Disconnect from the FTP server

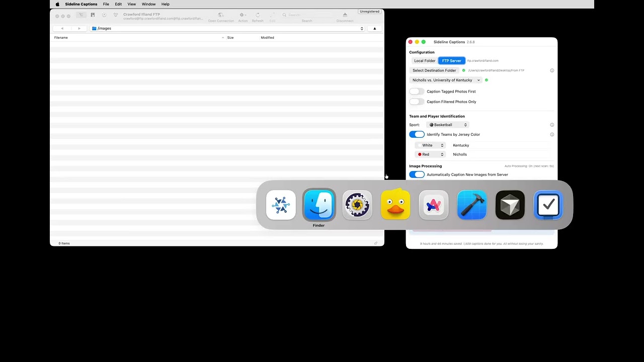(345, 17)
